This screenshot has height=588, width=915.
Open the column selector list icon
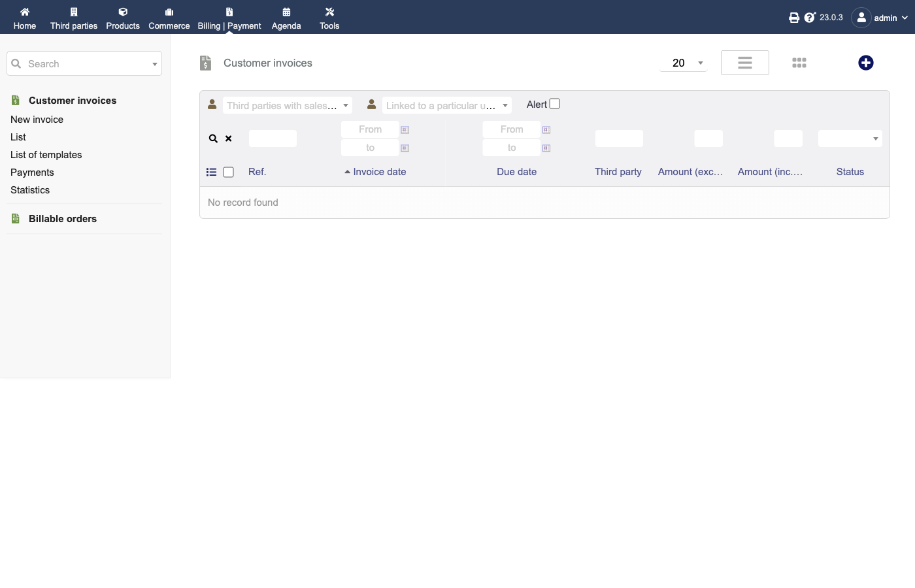click(211, 172)
